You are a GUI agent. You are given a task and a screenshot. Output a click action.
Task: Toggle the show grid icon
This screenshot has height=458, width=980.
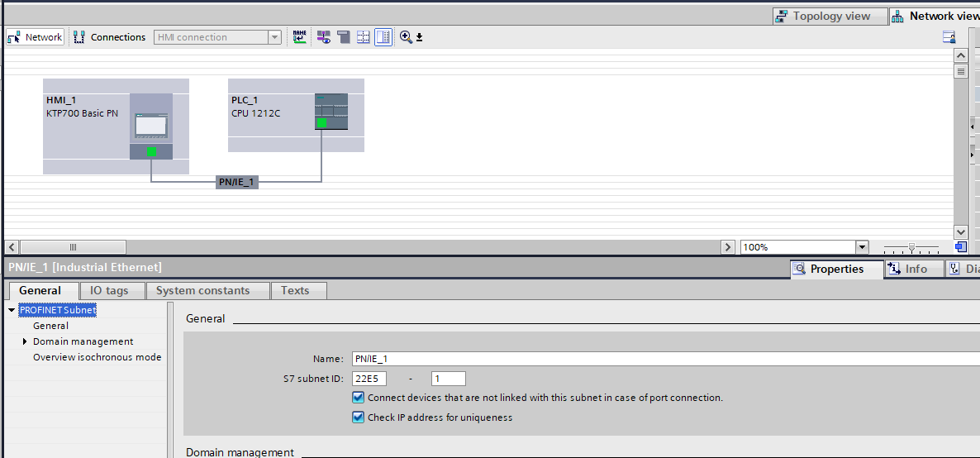tap(363, 37)
